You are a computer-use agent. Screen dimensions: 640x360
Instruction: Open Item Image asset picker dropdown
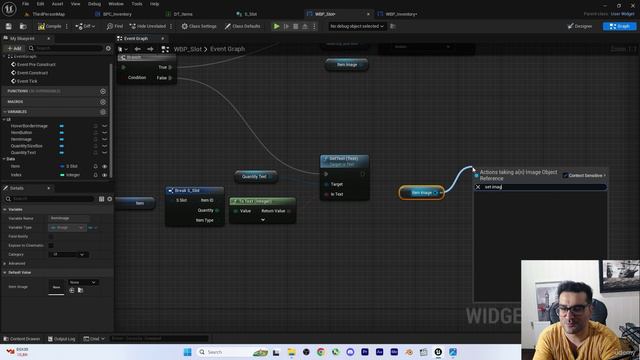[x=83, y=282]
